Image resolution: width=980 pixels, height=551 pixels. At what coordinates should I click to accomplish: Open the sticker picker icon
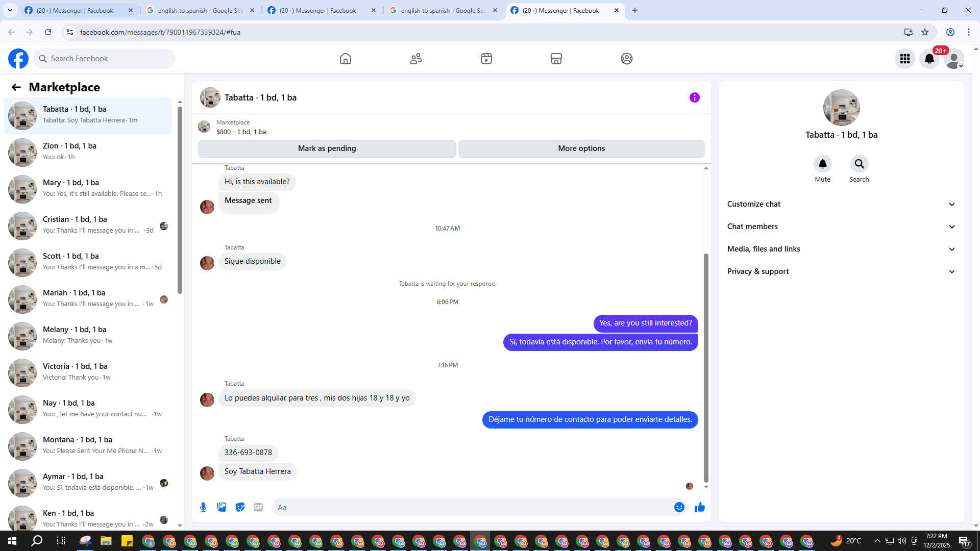click(240, 507)
